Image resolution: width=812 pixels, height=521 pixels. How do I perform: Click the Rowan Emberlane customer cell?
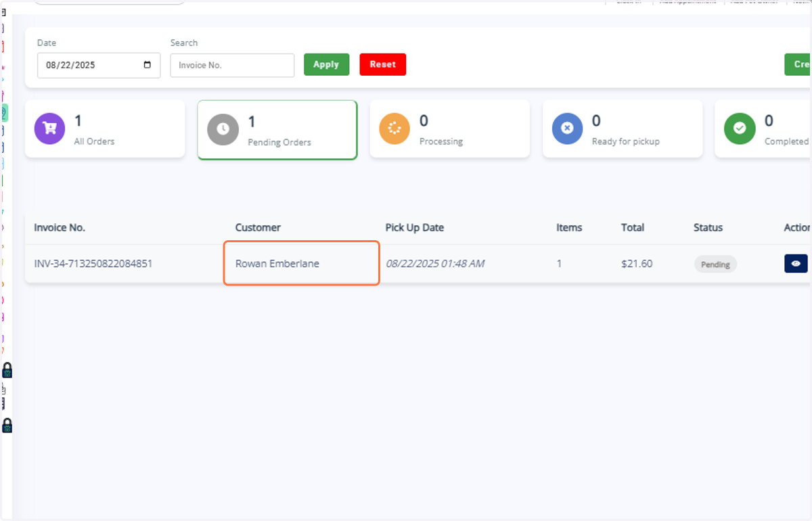pos(301,263)
